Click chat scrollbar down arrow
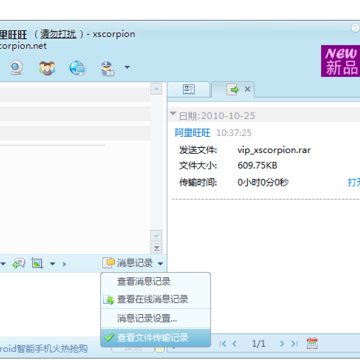Screen dimensions: 360x360 coord(156,236)
